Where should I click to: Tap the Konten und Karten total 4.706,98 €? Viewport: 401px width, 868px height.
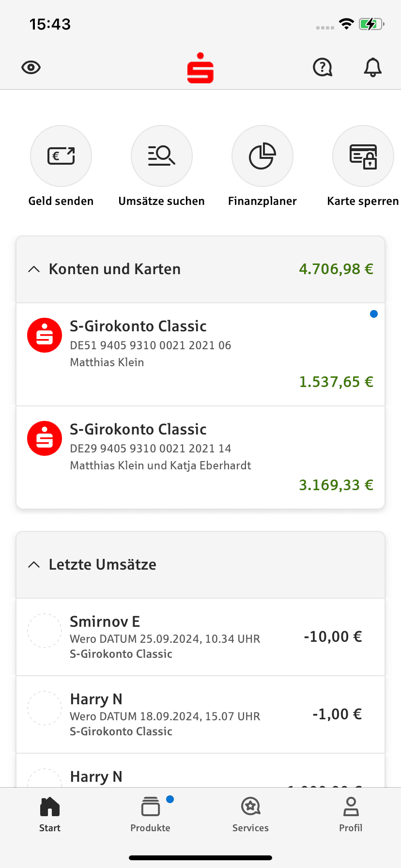336,269
